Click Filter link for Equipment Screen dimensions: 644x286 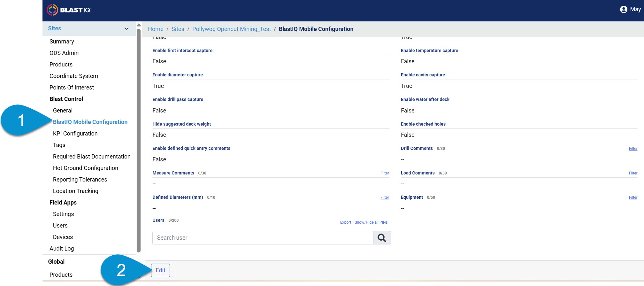633,197
